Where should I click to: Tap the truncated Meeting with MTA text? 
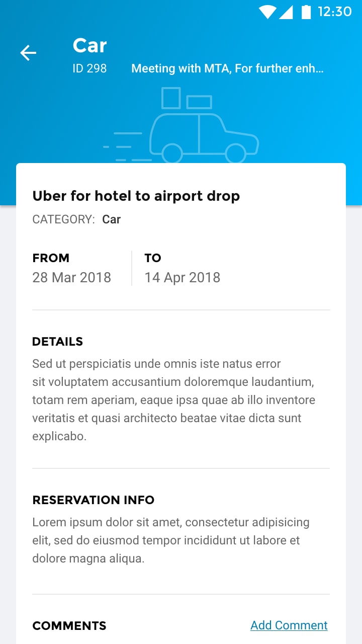(227, 68)
